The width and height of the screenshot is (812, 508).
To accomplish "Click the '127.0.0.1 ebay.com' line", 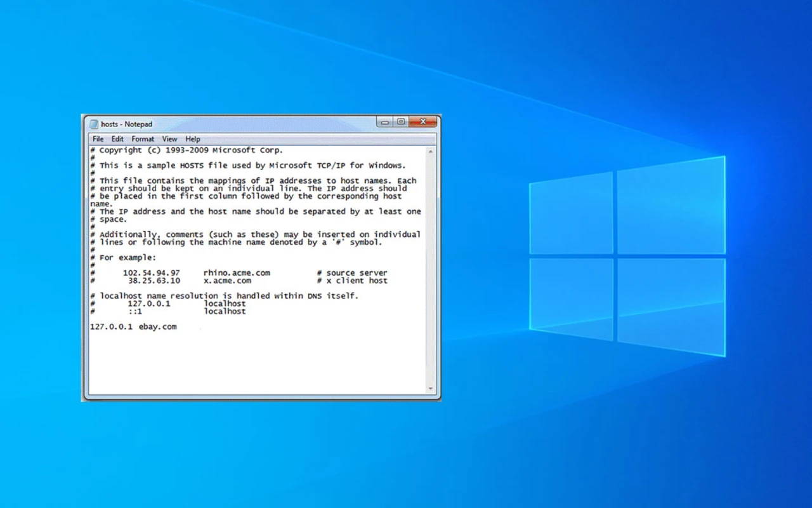I will pyautogui.click(x=133, y=326).
